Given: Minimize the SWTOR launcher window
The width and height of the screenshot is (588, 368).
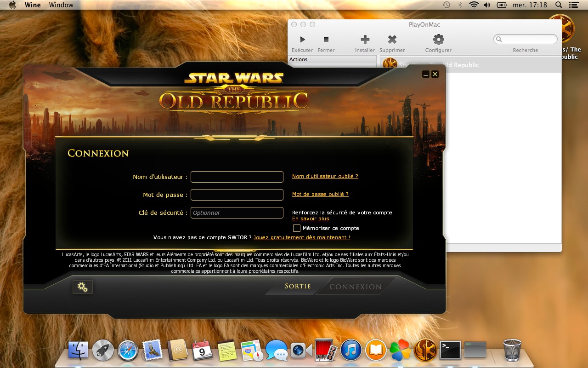Looking at the screenshot, I should tap(426, 74).
